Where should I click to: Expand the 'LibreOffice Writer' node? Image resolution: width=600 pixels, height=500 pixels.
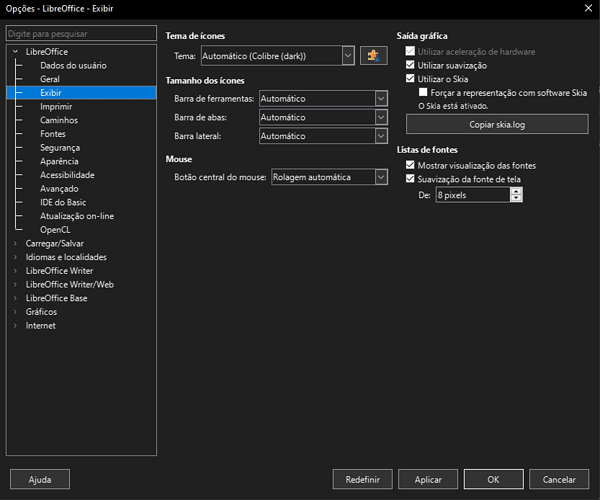click(15, 271)
